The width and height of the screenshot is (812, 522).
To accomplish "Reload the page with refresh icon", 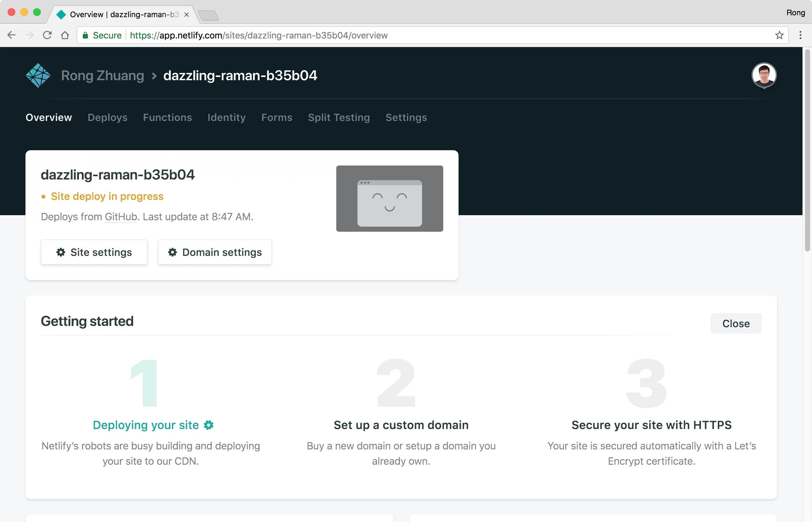I will (47, 35).
